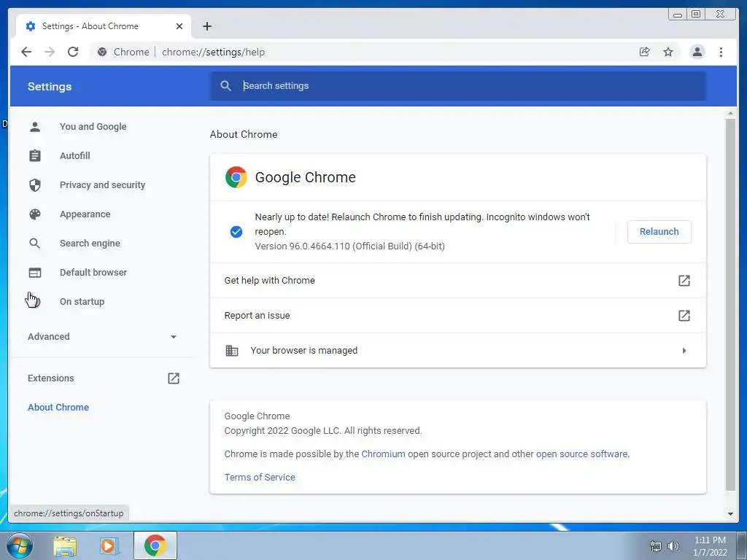Focus the Search settings input field
The height and width of the screenshot is (560, 747).
[458, 86]
